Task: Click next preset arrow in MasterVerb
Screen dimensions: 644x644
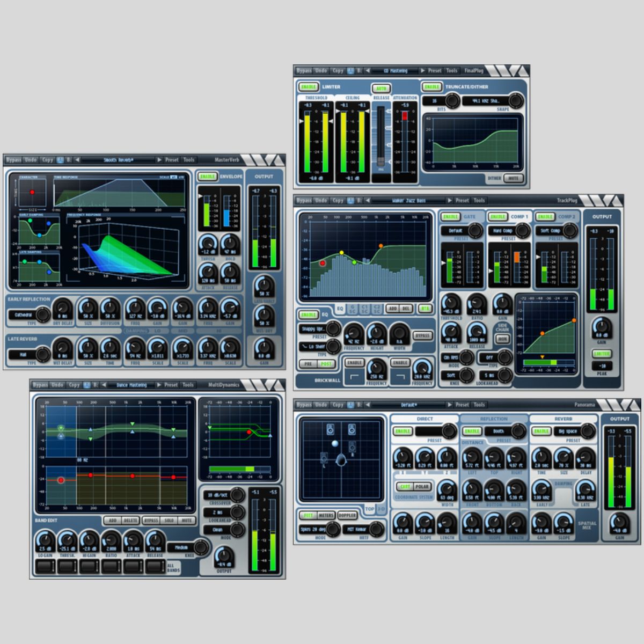Action: (x=159, y=160)
